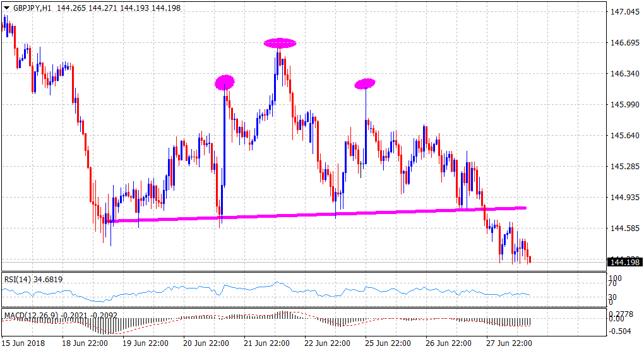Select the right shoulder pink ellipse marker
644x351 pixels.
point(365,83)
